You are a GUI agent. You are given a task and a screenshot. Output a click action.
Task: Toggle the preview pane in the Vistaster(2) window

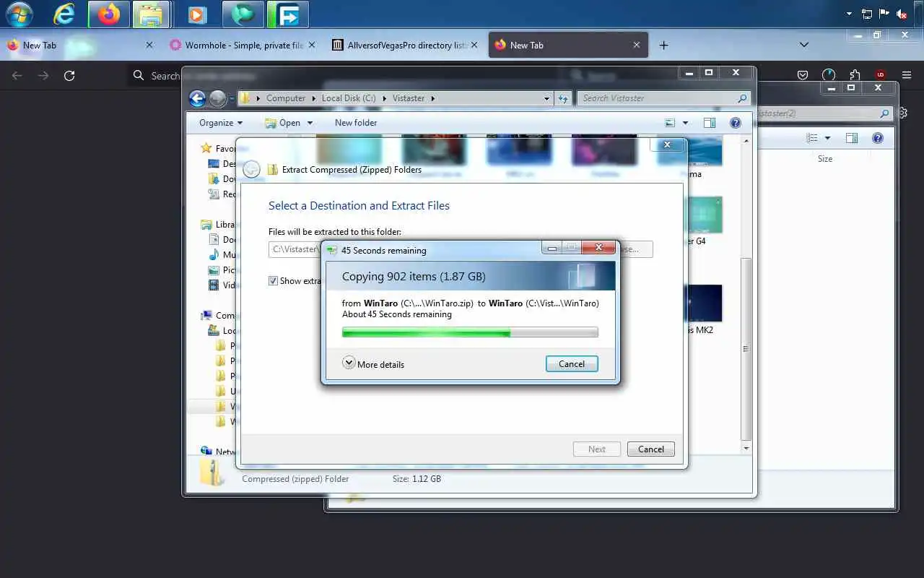coord(852,138)
